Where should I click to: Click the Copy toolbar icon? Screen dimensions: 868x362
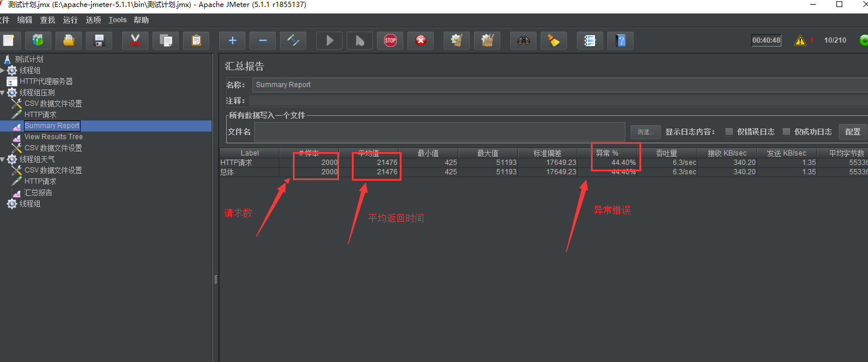(x=165, y=40)
